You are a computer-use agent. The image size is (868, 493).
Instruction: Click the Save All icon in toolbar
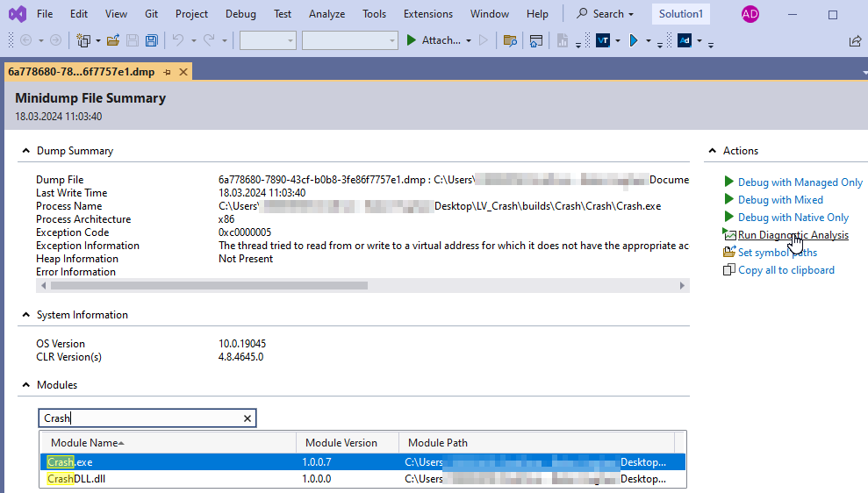[x=151, y=40]
